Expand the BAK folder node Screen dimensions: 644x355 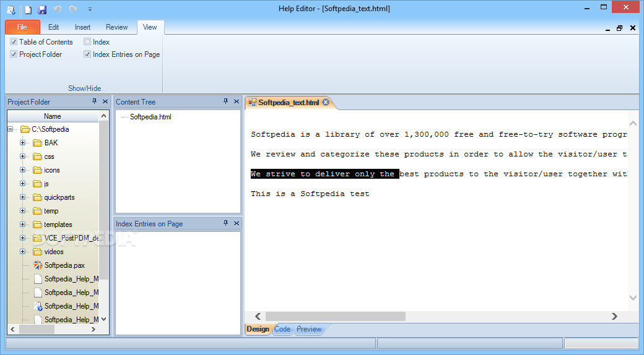22,143
